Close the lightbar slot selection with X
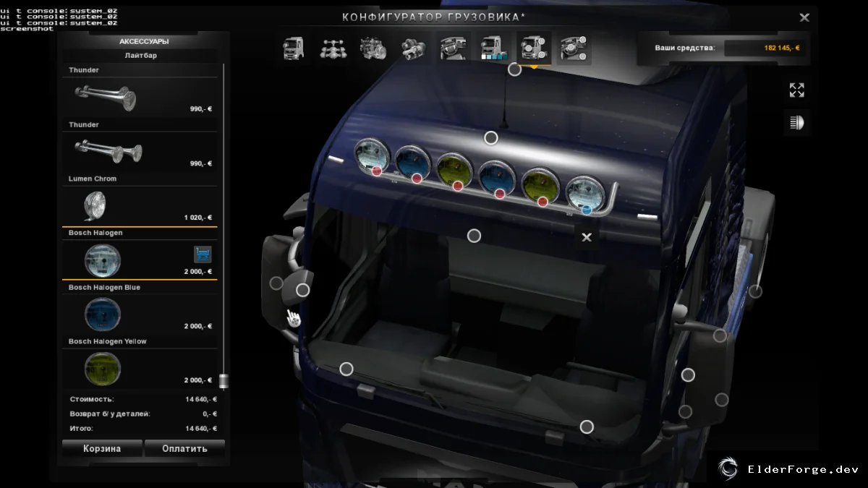This screenshot has height=488, width=868. (587, 236)
